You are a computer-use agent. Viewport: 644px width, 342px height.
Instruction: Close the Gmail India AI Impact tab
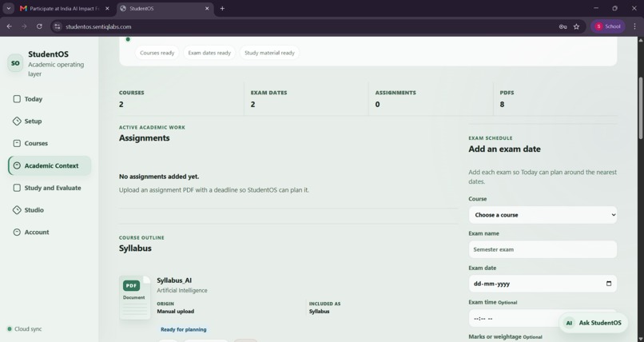(x=107, y=8)
